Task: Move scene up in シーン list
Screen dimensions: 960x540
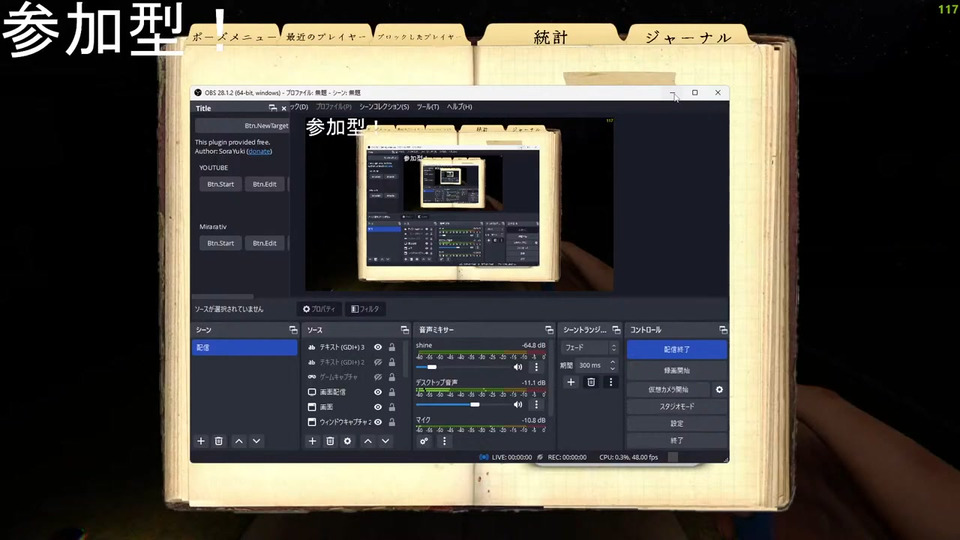Action: [239, 441]
